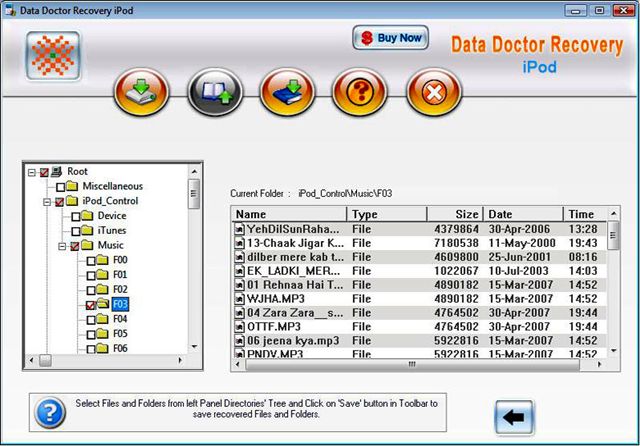Check the iTunes folder checkbox
Screen dimensions: 640x446
point(76,231)
